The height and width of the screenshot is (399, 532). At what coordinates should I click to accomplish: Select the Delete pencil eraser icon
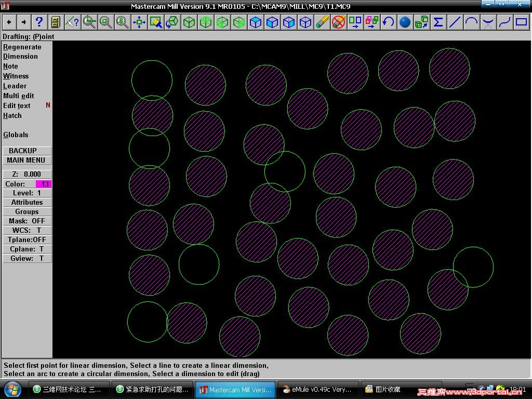coord(322,22)
